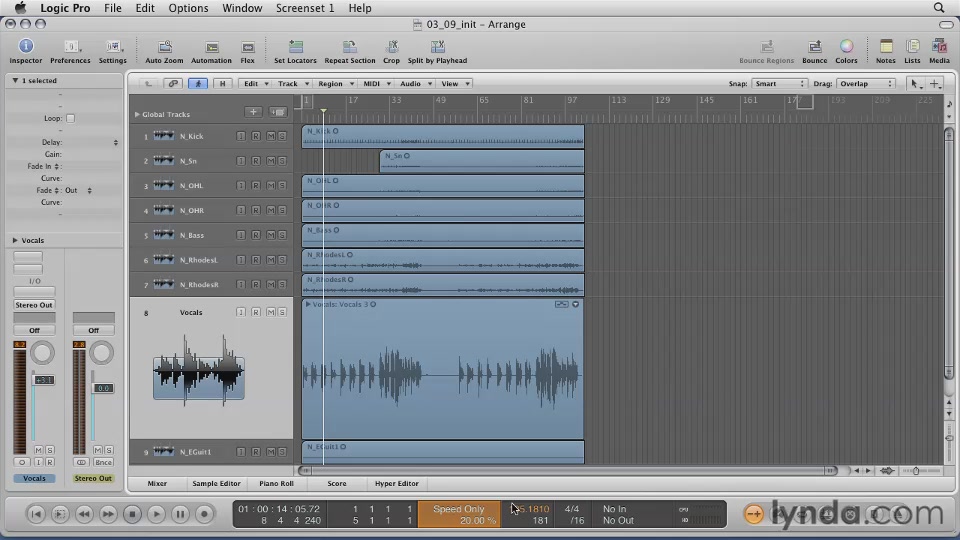Image resolution: width=960 pixels, height=540 pixels.
Task: Open the Edit local menu
Action: [254, 83]
